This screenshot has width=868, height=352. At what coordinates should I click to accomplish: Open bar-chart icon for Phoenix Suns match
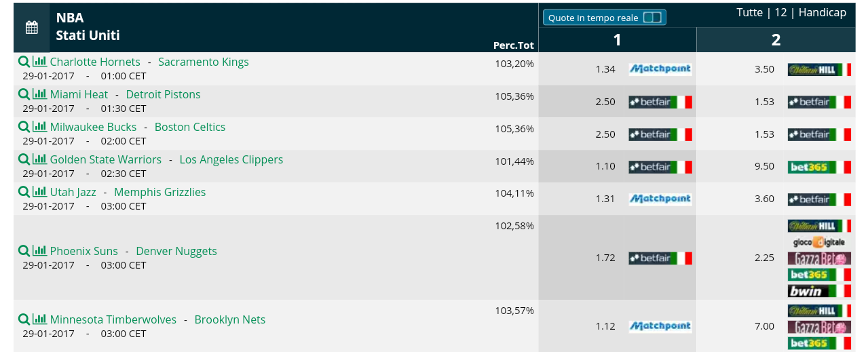pyautogui.click(x=40, y=251)
